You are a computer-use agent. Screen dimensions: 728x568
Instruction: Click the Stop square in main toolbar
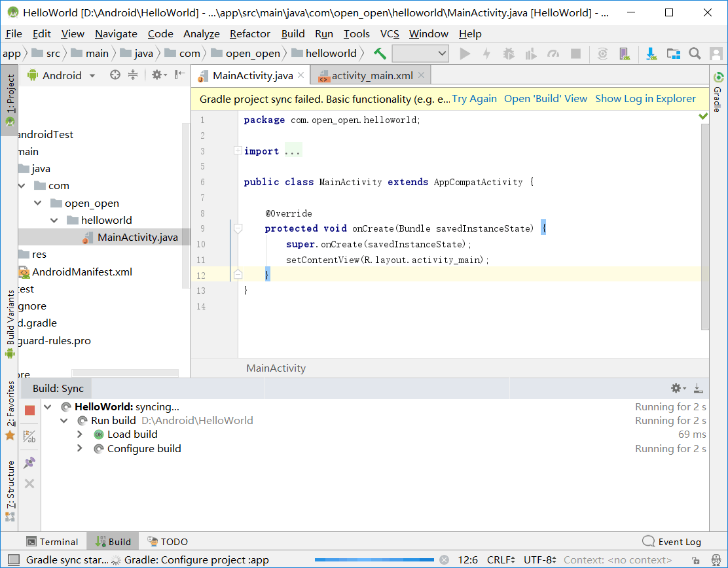575,54
